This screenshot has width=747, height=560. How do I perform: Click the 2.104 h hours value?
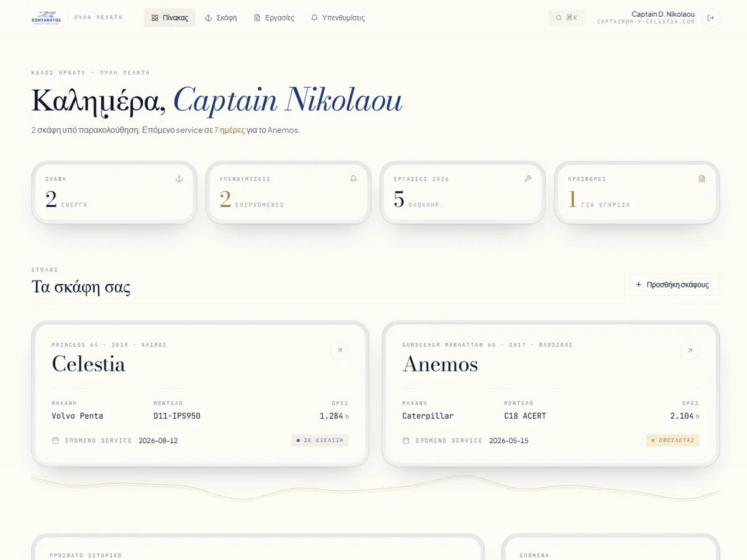coord(685,416)
